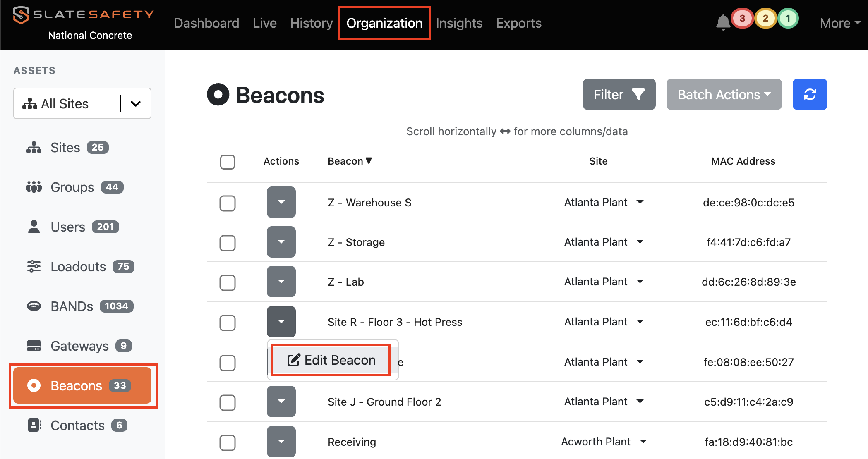
Task: Click the Filter button
Action: click(x=619, y=94)
